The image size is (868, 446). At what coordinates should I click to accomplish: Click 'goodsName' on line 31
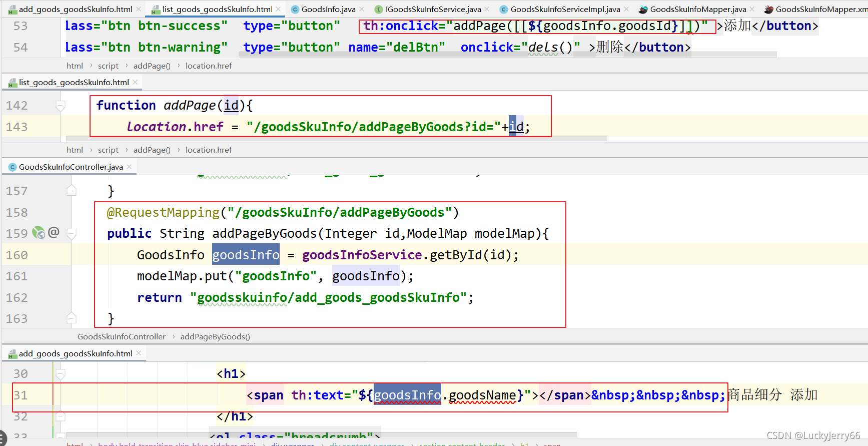coord(482,395)
